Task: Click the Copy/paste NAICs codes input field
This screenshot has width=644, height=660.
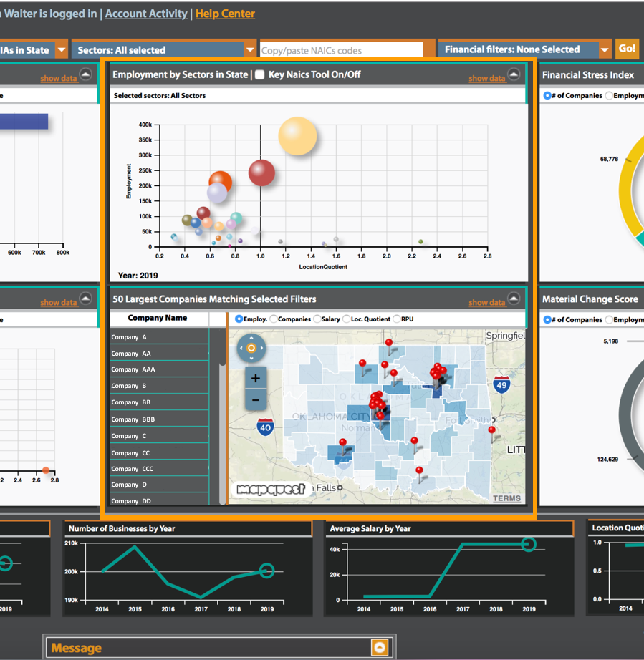Action: pos(342,49)
